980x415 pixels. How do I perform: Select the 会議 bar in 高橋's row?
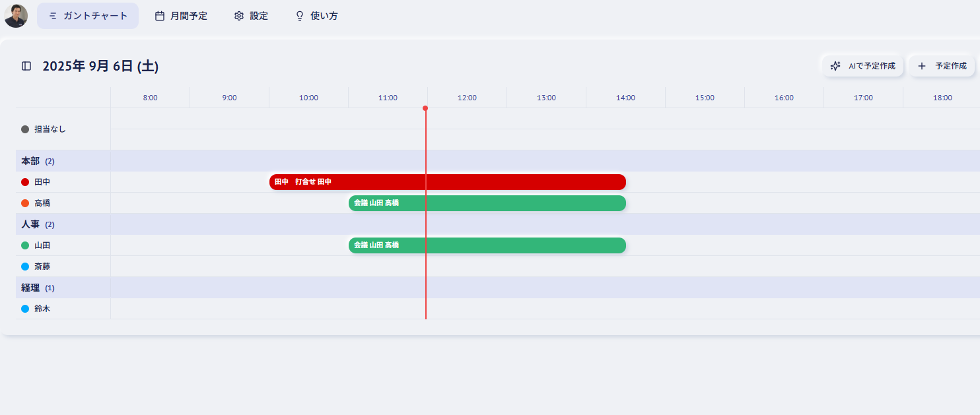point(487,203)
